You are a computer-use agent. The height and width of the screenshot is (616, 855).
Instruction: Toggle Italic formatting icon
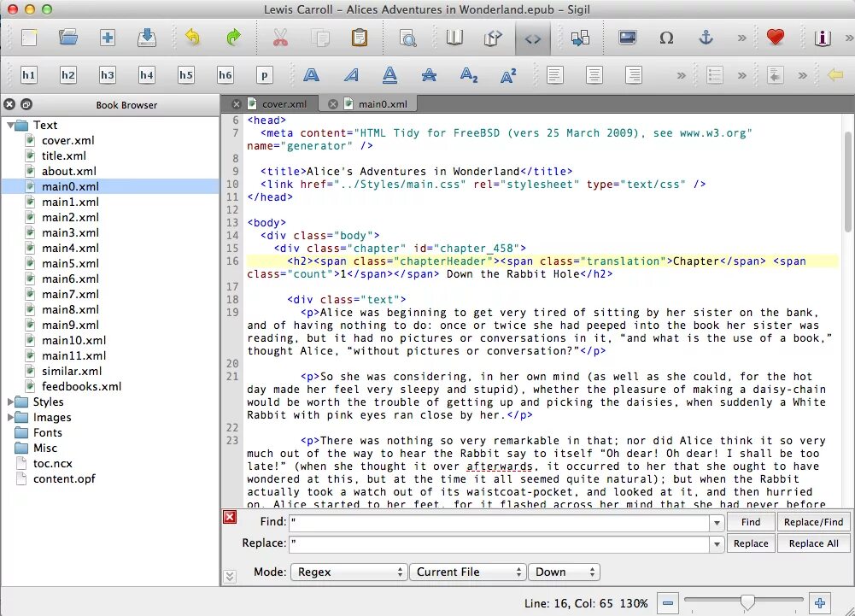tap(350, 74)
